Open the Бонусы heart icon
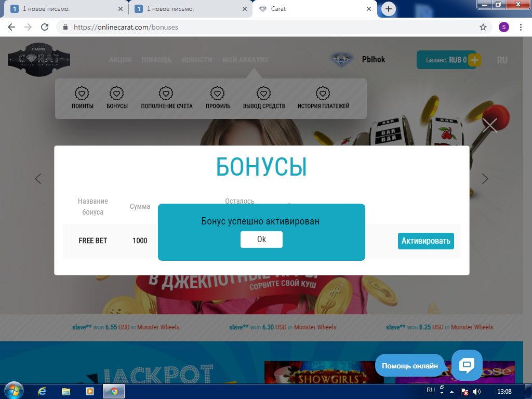Image resolution: width=532 pixels, height=399 pixels. [116, 94]
